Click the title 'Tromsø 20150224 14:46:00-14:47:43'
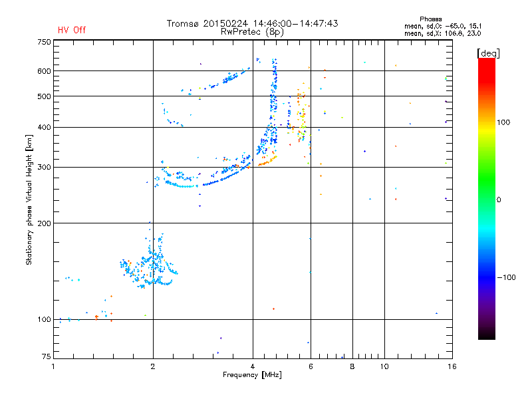532x399 pixels. [253, 23]
